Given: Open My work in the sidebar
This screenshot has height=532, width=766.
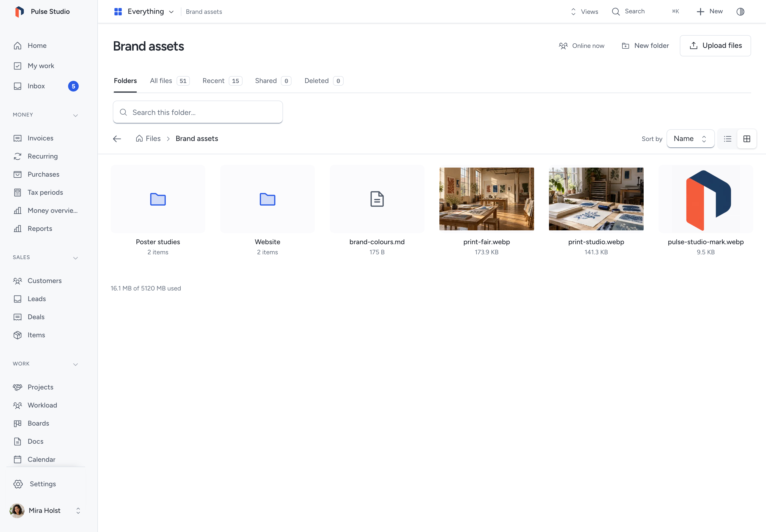Looking at the screenshot, I should pos(46,66).
